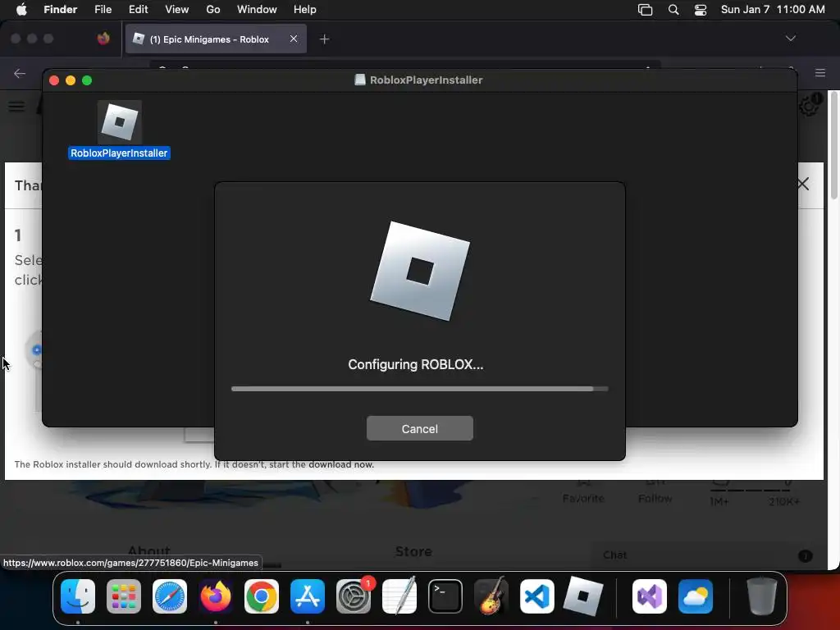Open the Edit menu
Screen dimensions: 840x630
pos(138,10)
